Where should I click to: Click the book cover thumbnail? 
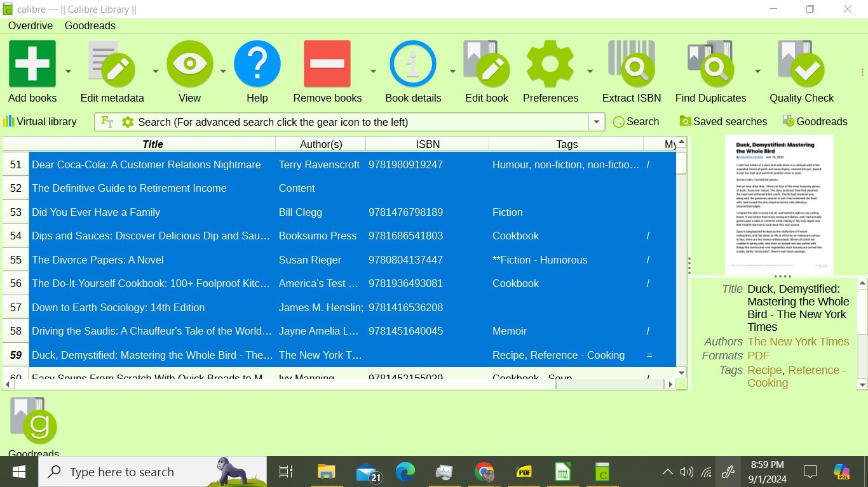pyautogui.click(x=779, y=204)
